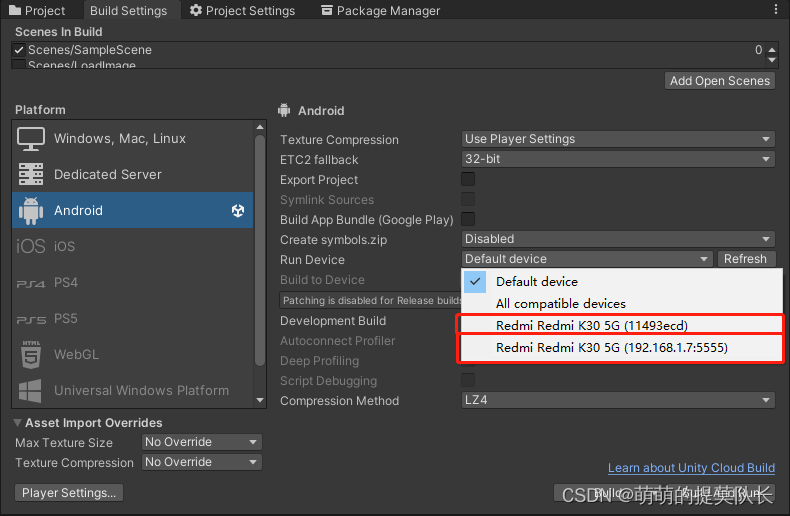Select the Windows, Mac, Linux monitor icon
790x516 pixels.
[31, 138]
